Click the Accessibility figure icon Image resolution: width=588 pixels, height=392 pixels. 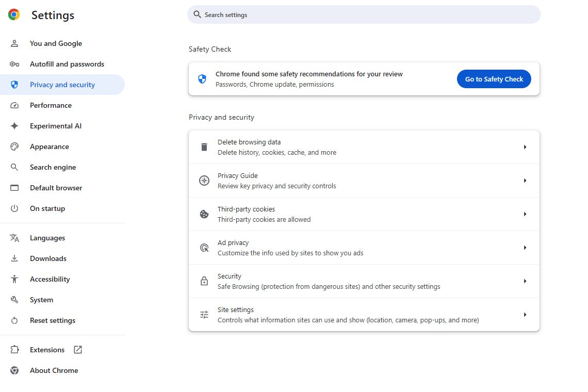pyautogui.click(x=14, y=279)
